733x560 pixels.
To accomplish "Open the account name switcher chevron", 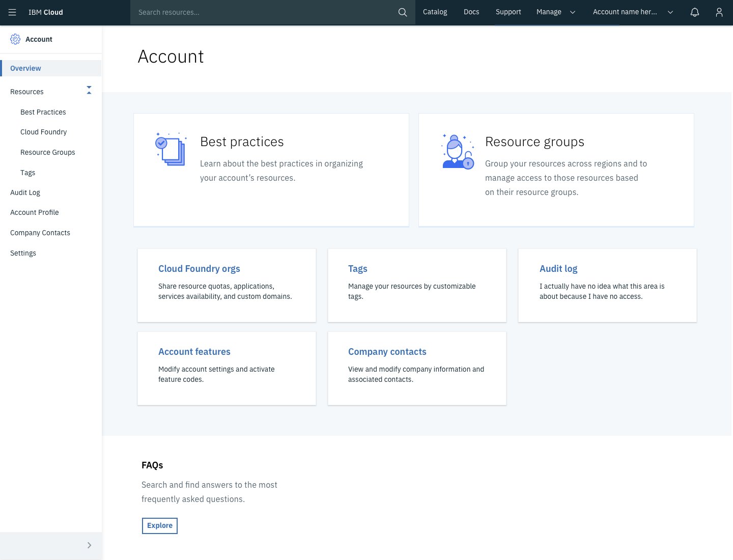I will (x=670, y=12).
